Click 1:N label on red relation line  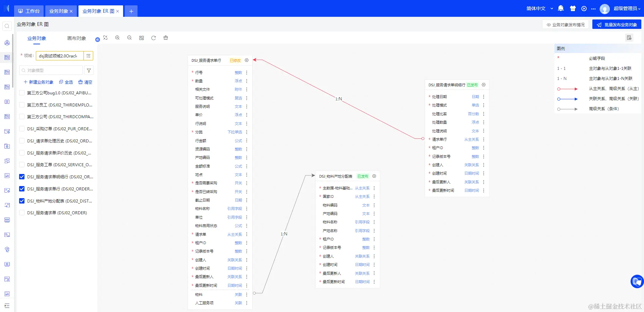point(338,99)
